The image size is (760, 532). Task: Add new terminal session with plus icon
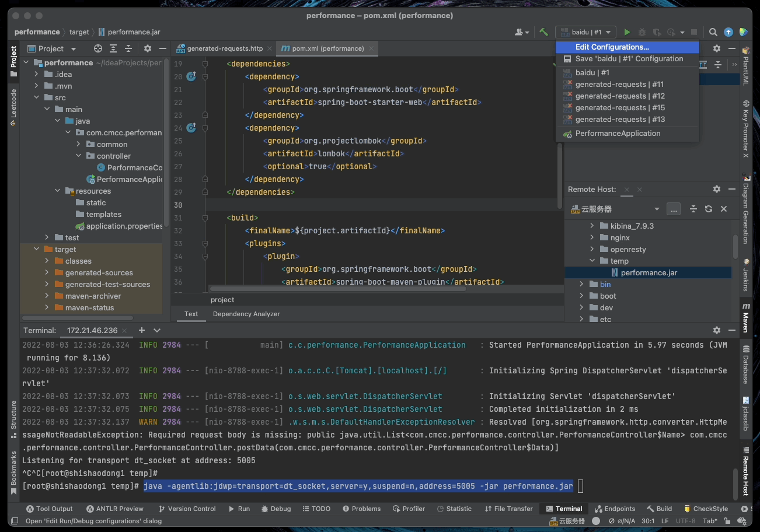(x=141, y=330)
